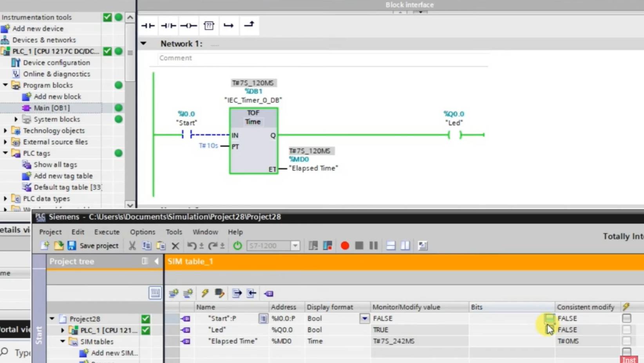Tick the consistent modify checkbox for "Led"
The image size is (644, 363).
pos(626,330)
